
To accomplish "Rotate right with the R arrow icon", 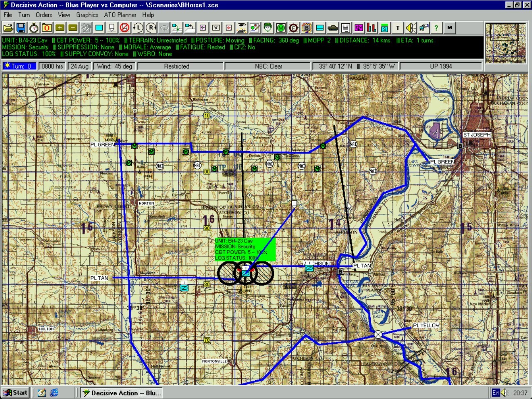I will (151, 28).
